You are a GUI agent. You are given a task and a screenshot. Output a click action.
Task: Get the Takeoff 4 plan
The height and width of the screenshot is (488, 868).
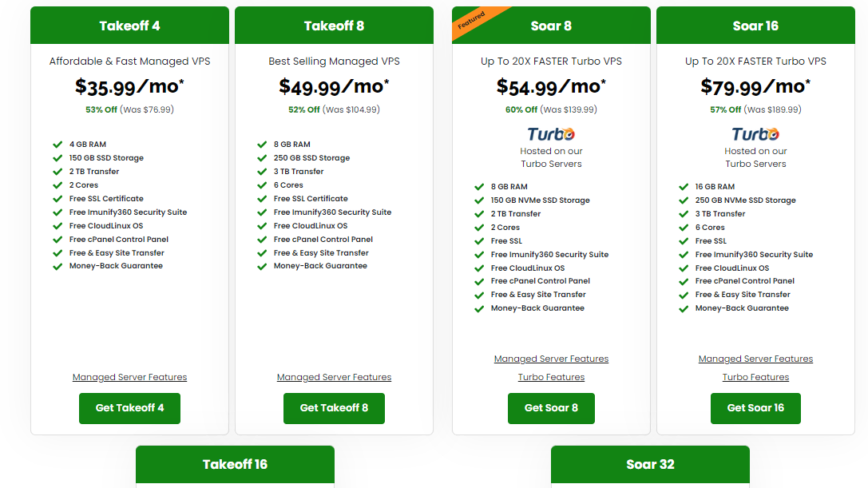coord(129,408)
